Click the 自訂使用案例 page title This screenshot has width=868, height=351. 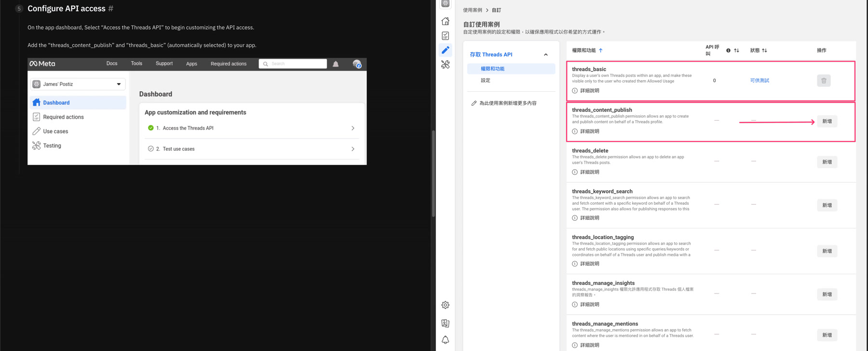pos(481,24)
